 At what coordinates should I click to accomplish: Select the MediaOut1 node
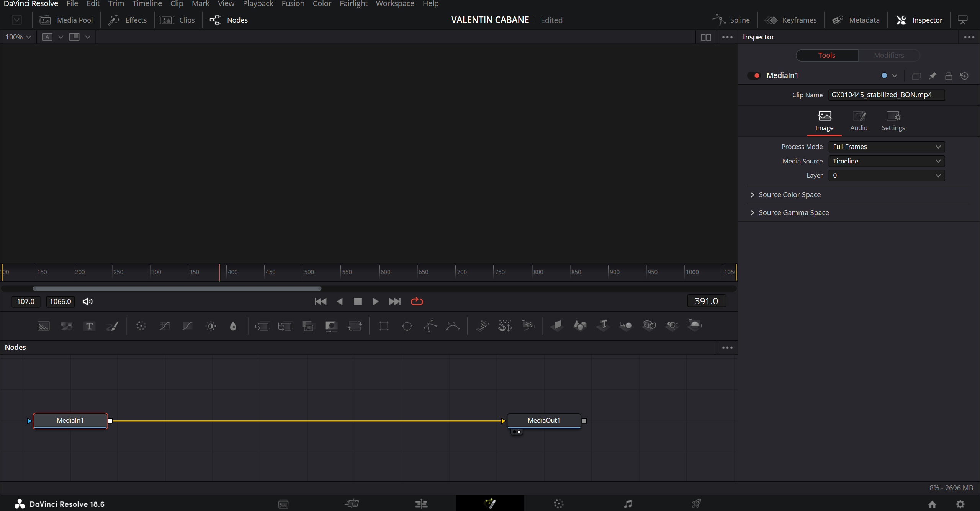543,420
